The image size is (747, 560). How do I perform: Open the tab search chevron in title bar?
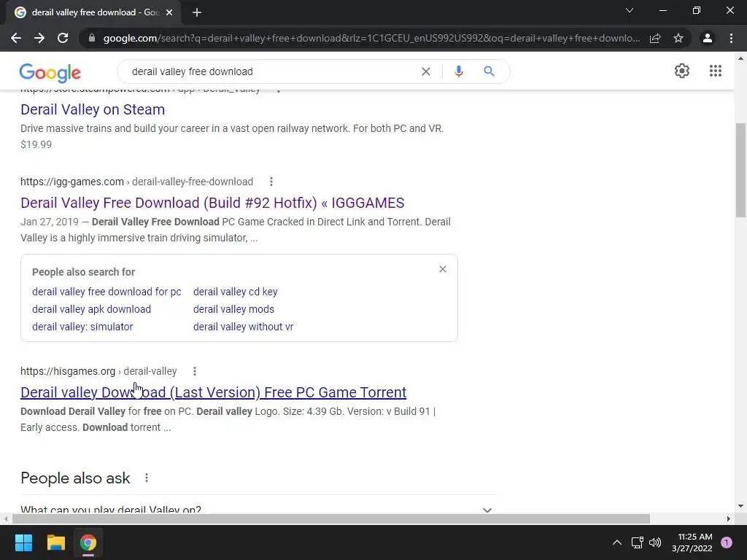[x=630, y=10]
